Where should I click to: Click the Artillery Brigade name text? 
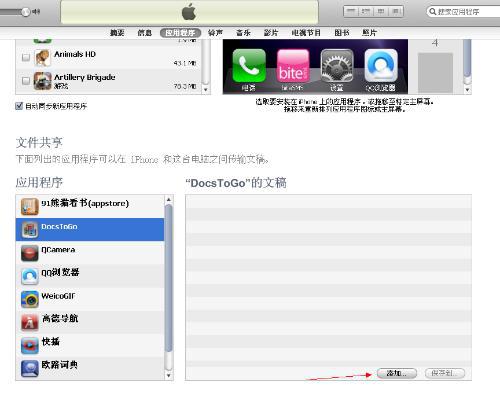click(x=85, y=77)
